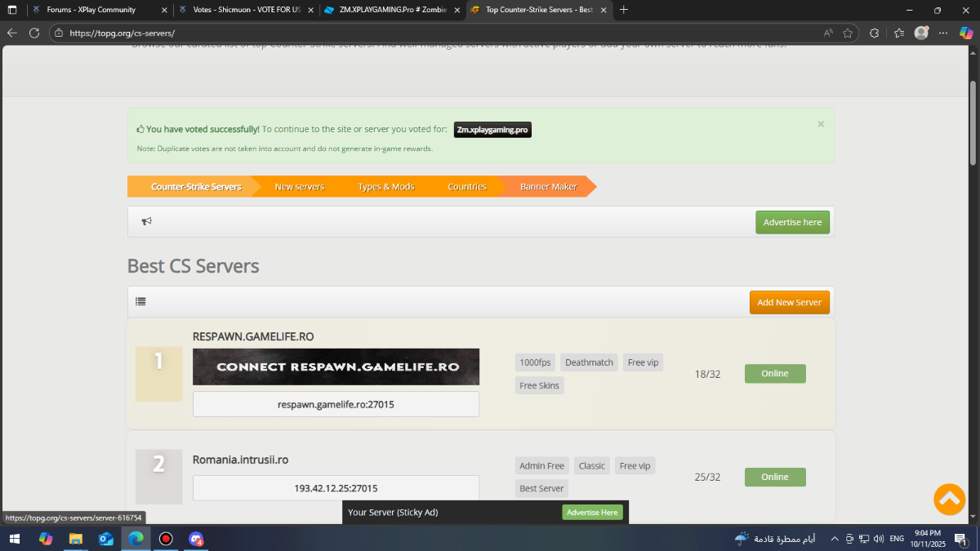This screenshot has width=980, height=551.
Task: Activate the Read aloud icon in address bar
Action: point(828,33)
